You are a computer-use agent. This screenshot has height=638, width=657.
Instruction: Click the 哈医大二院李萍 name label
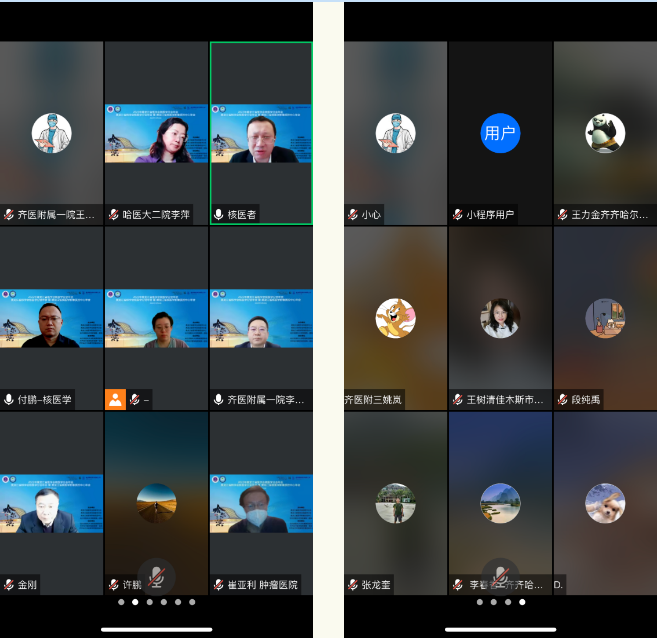pyautogui.click(x=158, y=215)
